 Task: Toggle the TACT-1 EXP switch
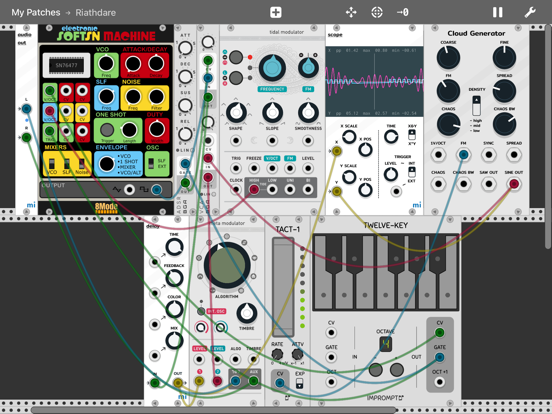pos(300,383)
